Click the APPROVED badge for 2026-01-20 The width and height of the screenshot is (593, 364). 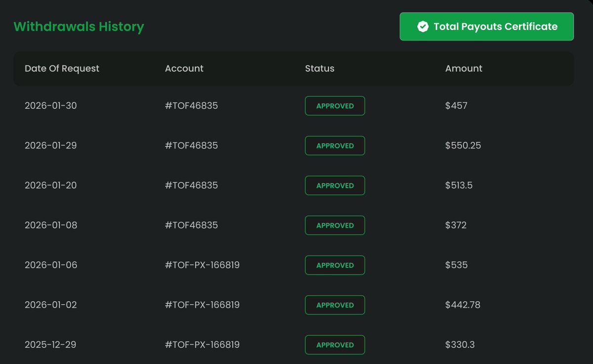[x=335, y=185]
